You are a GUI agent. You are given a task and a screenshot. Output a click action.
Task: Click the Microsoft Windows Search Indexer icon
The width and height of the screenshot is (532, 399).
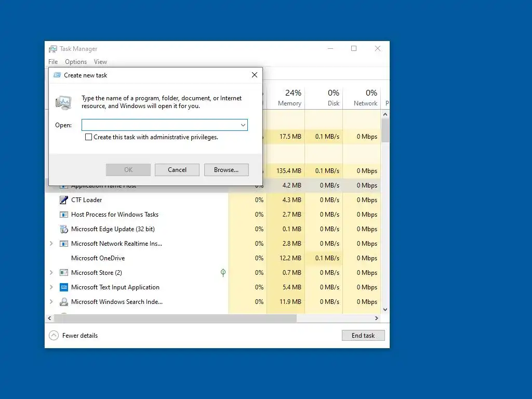[x=63, y=302]
